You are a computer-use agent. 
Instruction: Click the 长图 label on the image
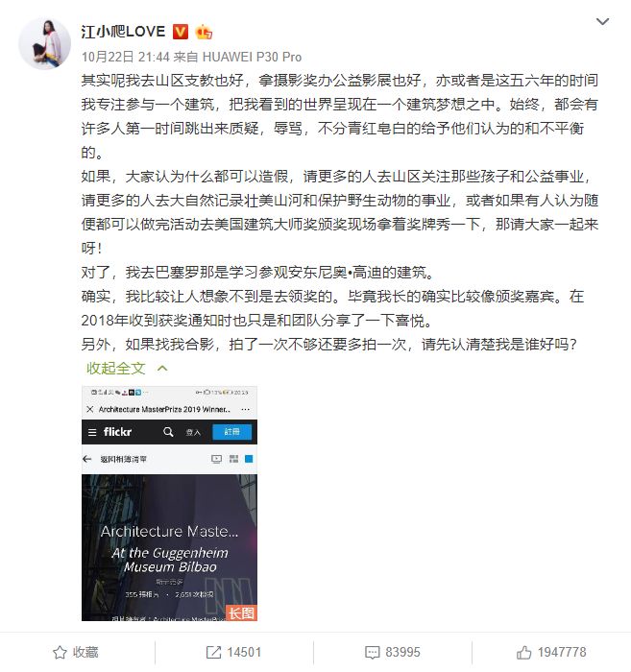pos(241,612)
